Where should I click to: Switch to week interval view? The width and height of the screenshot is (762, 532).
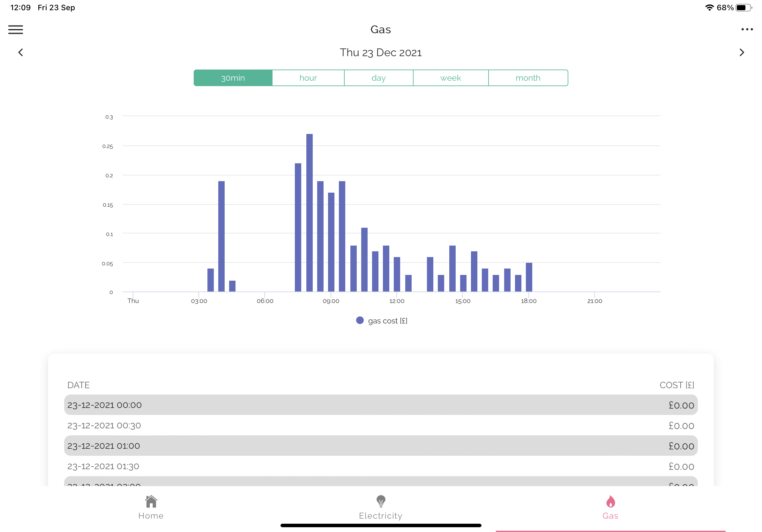pyautogui.click(x=450, y=78)
